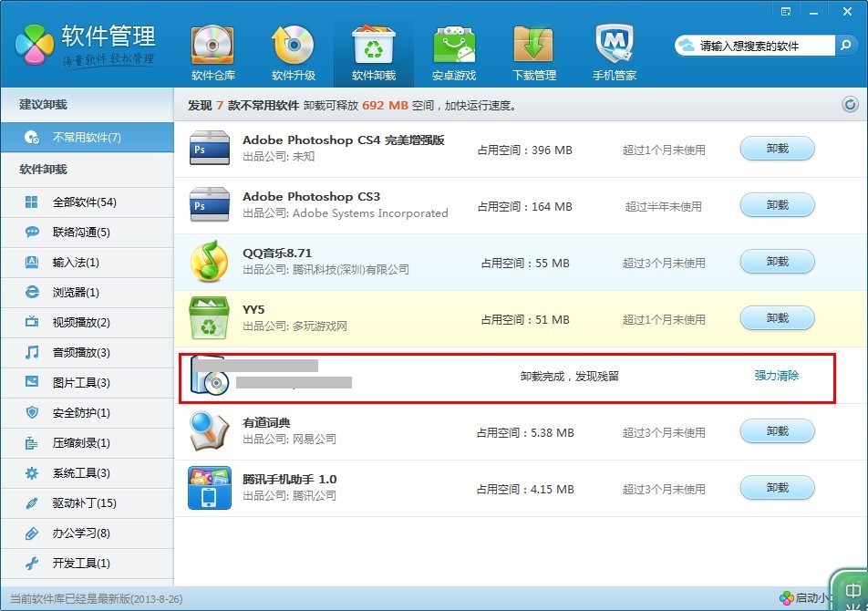Open the 安卓游戏 Android games tab

[454, 54]
